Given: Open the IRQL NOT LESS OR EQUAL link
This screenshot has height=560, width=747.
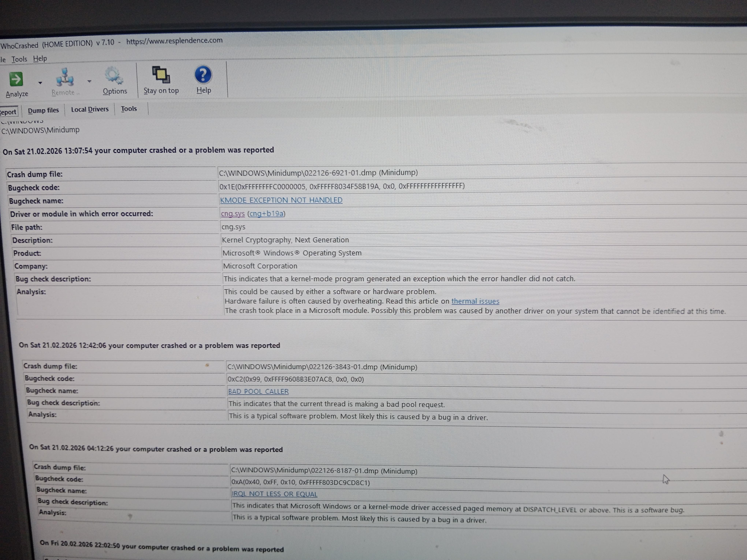Looking at the screenshot, I should pyautogui.click(x=274, y=494).
